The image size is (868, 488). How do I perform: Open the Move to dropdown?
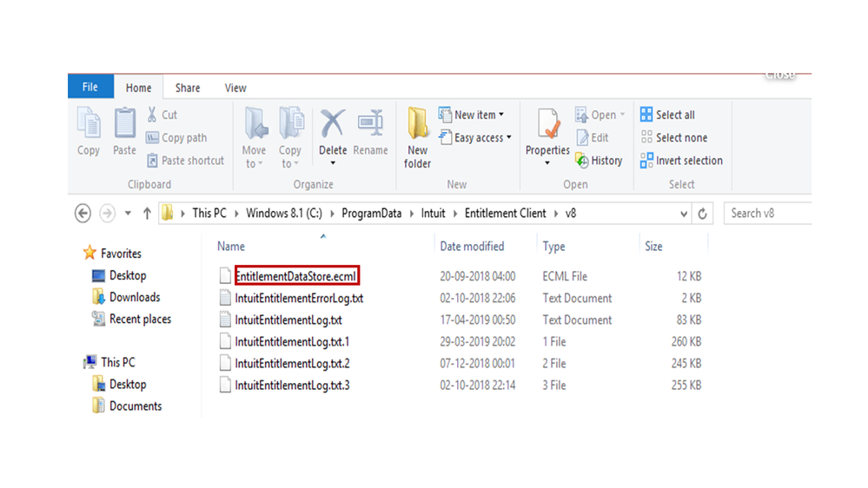[254, 138]
